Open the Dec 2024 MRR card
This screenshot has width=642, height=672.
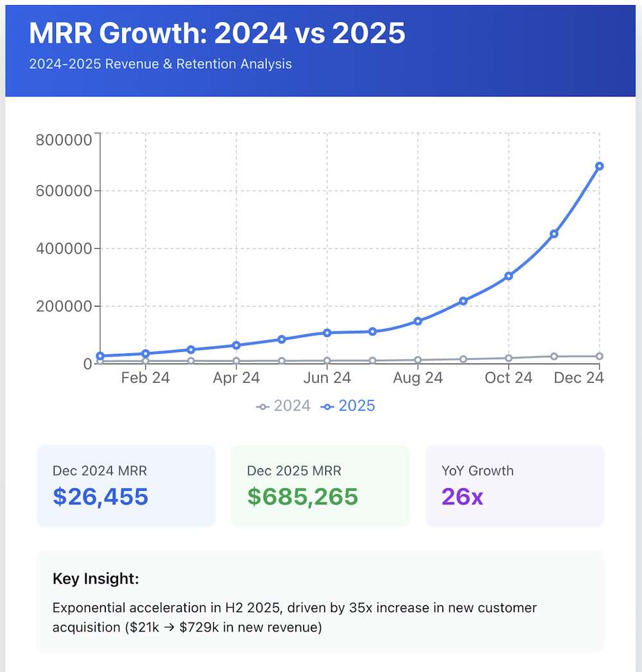pyautogui.click(x=126, y=486)
